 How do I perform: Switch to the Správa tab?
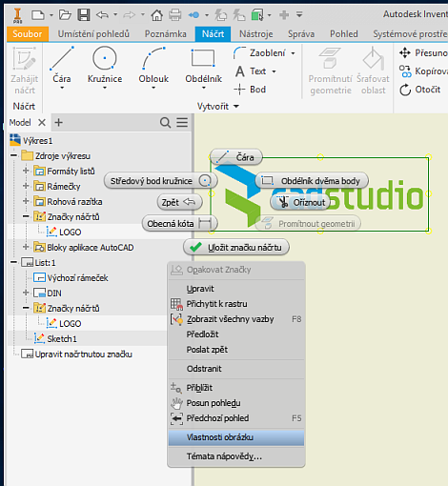click(x=301, y=34)
